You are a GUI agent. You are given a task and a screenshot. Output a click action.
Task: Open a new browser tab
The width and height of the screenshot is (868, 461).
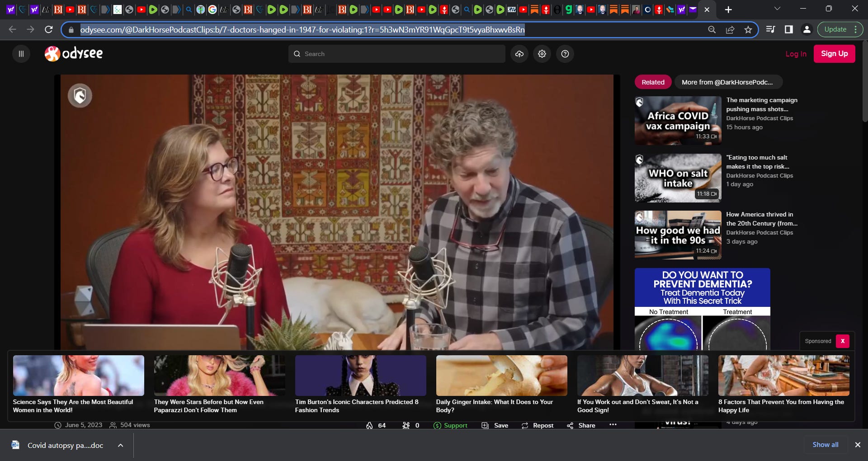728,9
